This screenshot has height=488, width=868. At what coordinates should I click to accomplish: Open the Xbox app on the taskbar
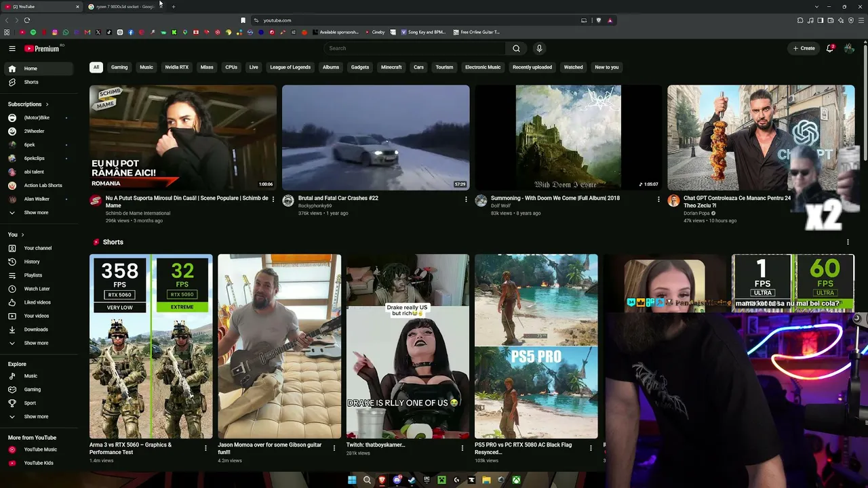click(516, 480)
